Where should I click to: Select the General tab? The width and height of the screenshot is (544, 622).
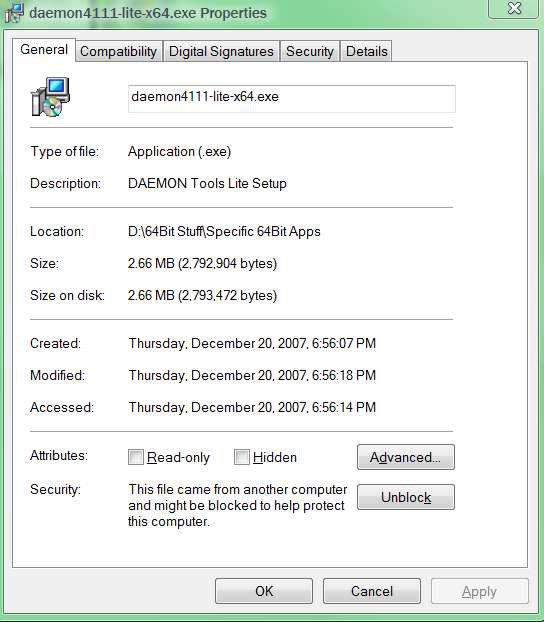tap(44, 50)
